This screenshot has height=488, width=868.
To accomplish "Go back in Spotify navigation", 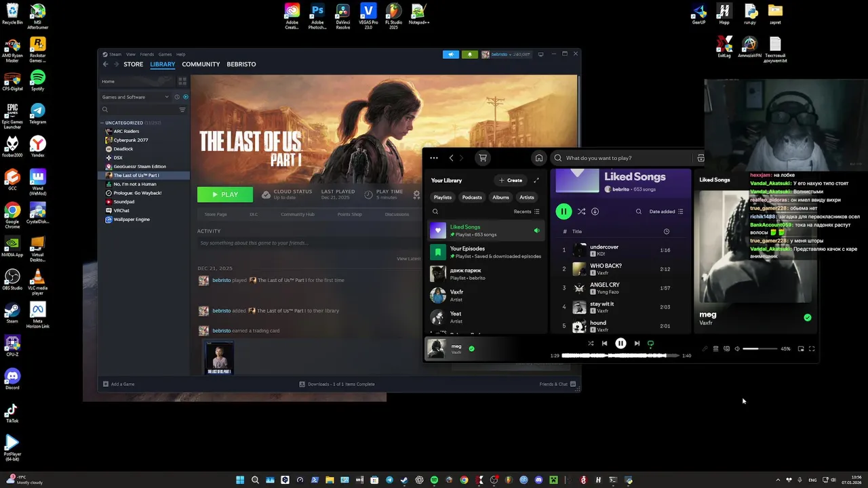I will pos(452,158).
